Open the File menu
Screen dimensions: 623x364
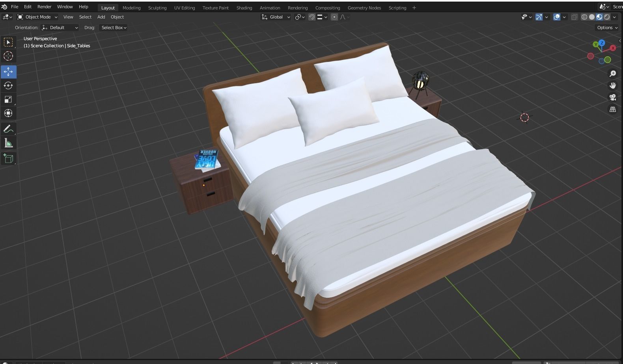15,7
